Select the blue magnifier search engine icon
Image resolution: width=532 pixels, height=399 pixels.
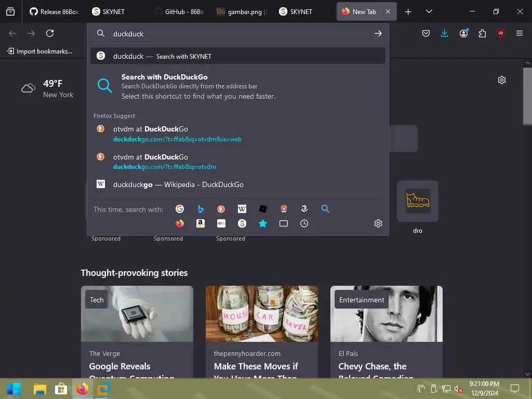tap(325, 209)
